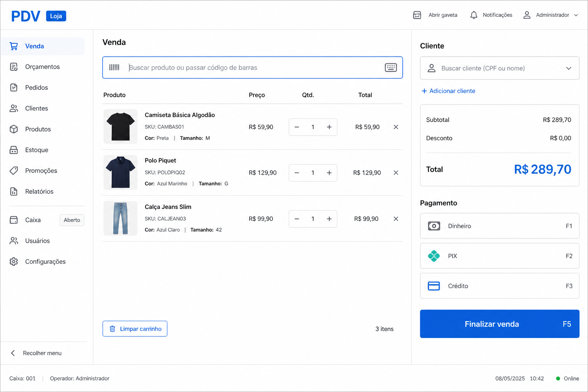Go to Orçamentos in sidebar
588x392 pixels.
[43, 67]
